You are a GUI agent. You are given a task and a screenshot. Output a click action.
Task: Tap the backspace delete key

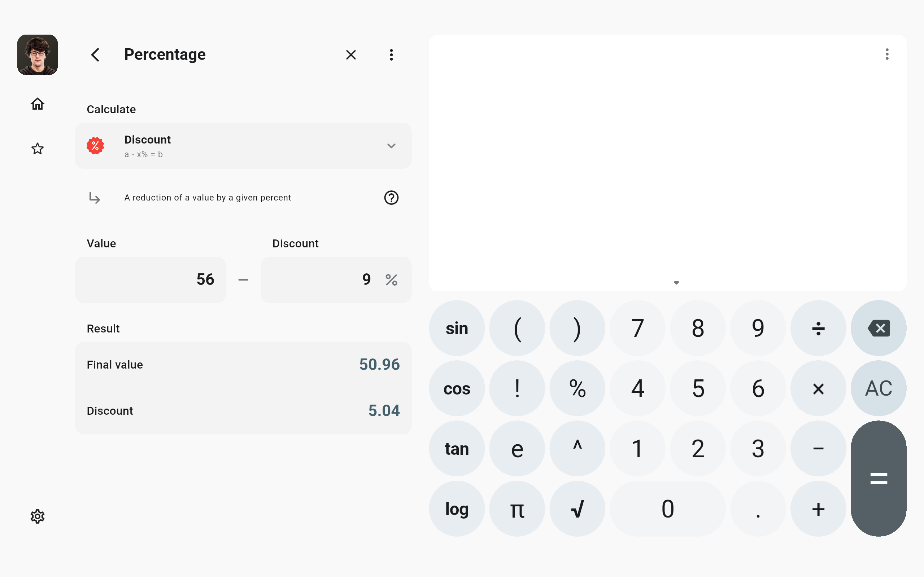[x=879, y=328]
